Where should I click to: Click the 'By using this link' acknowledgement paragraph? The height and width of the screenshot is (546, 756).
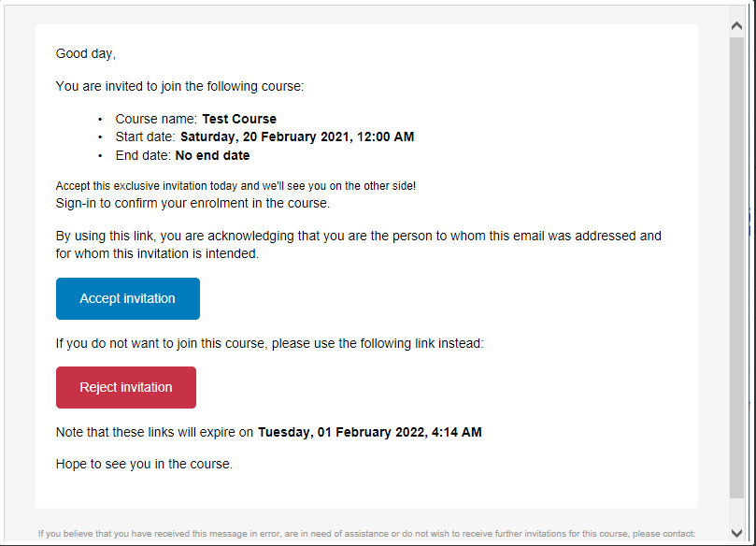tap(359, 245)
